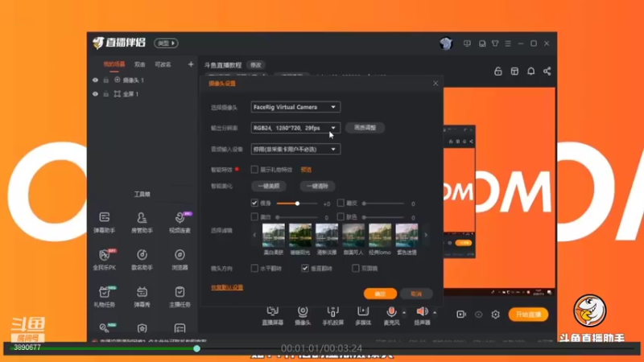The width and height of the screenshot is (644, 362).
Task: Open the user avatar in the title bar
Action: [446, 43]
